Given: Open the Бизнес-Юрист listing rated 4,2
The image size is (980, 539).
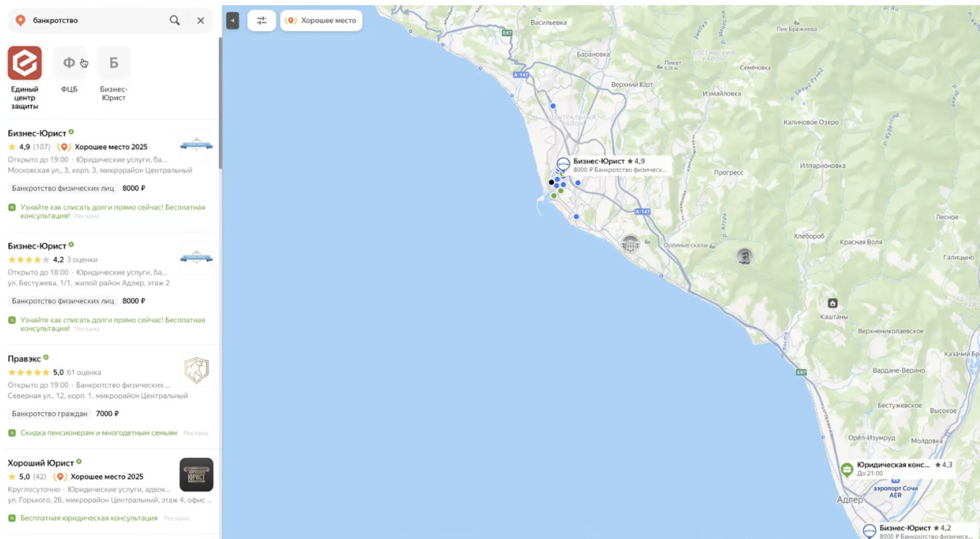Looking at the screenshot, I should pos(37,246).
